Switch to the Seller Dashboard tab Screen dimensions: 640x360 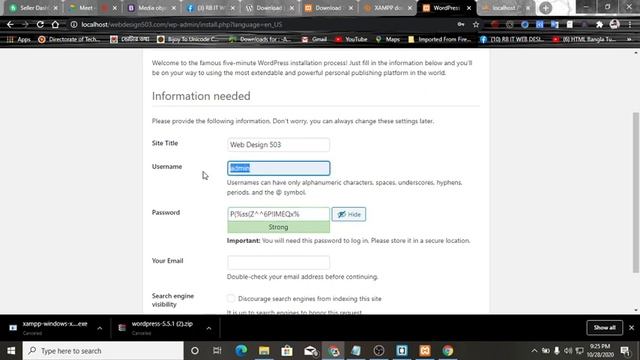(x=34, y=8)
